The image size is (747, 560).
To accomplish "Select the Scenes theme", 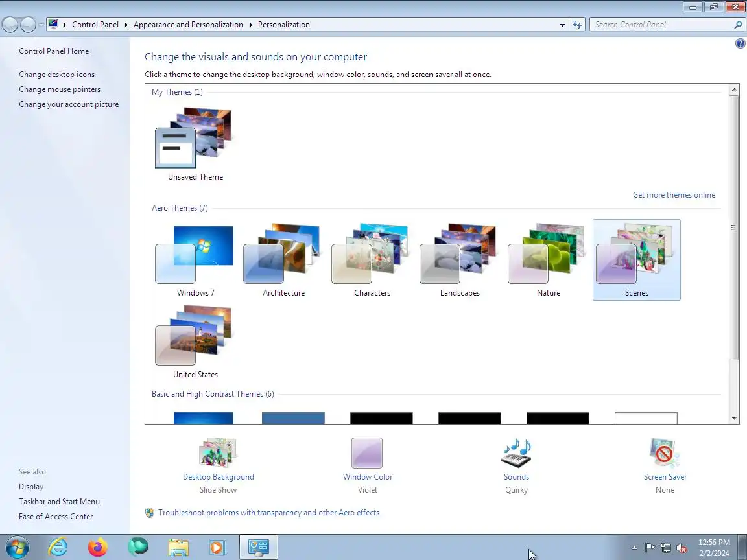I will tap(637, 260).
